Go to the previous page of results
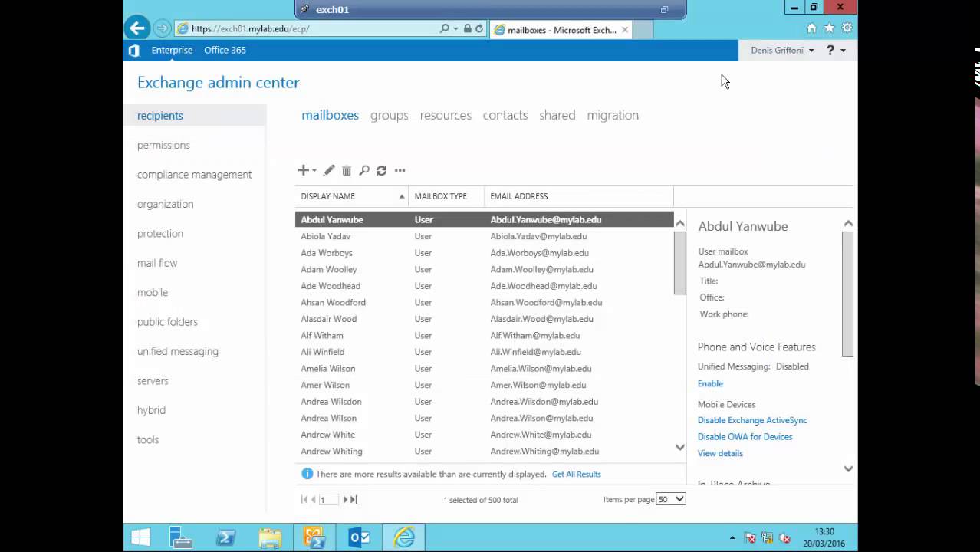This screenshot has height=552, width=980. click(314, 499)
